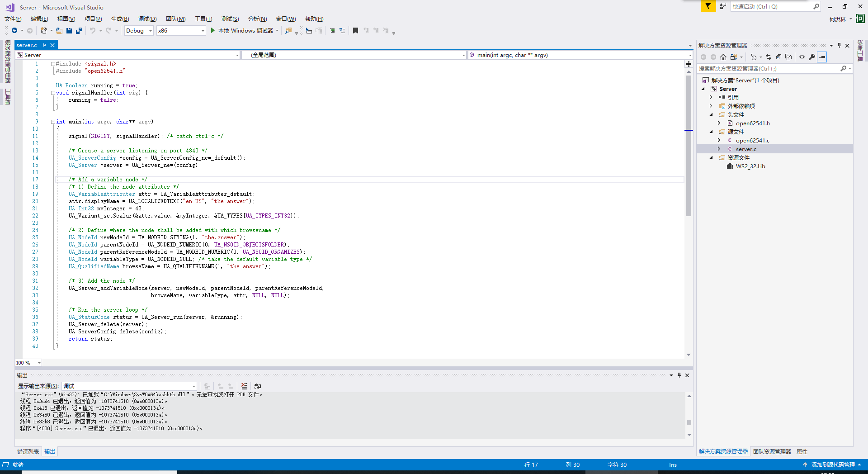Switch solution and folder views icon
Viewport: 868px width, 474px height.
tap(734, 57)
